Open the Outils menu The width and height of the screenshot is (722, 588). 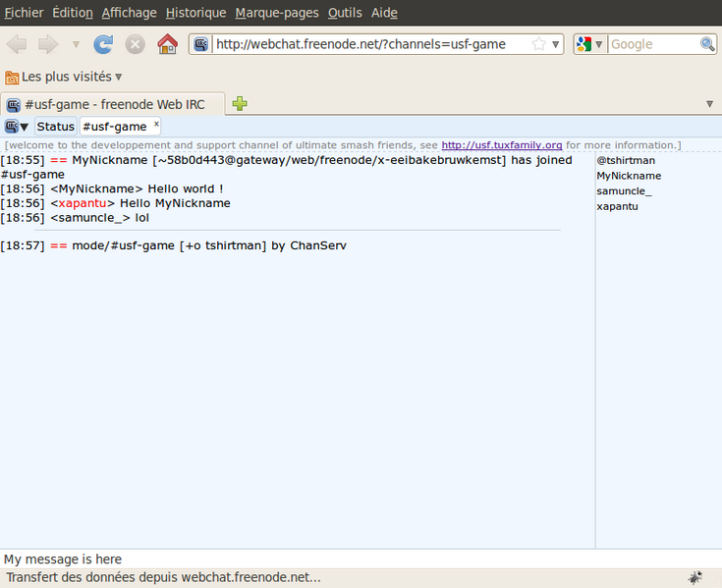[345, 13]
